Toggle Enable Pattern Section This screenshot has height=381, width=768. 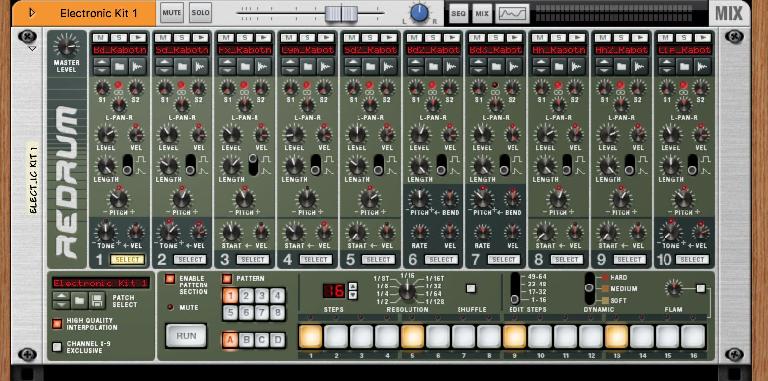[x=170, y=279]
